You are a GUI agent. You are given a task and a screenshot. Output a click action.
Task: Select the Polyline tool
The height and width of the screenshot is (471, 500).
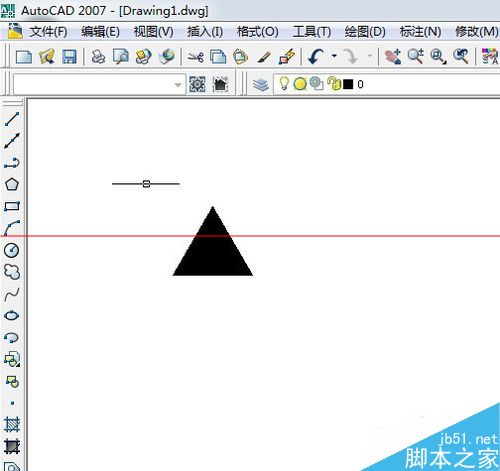pos(12,163)
